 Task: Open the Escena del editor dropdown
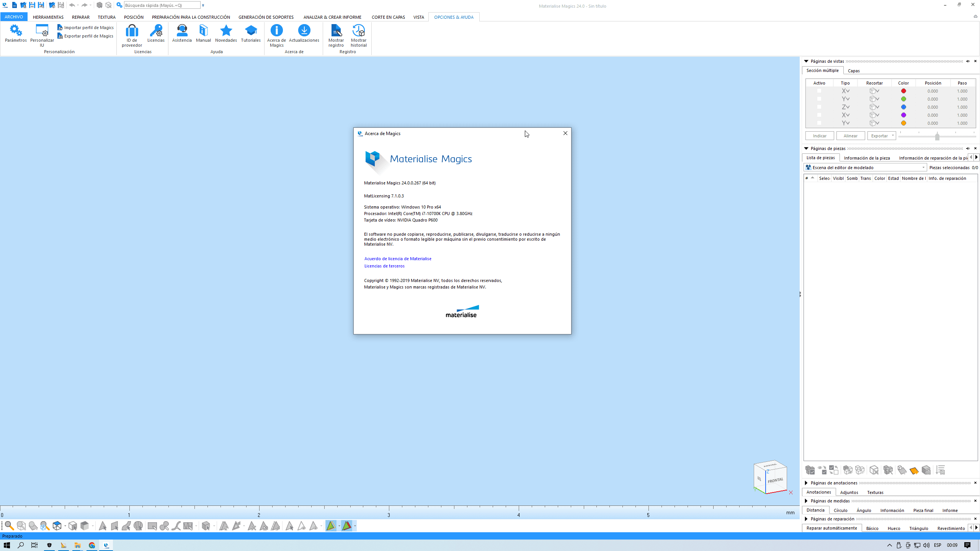923,168
